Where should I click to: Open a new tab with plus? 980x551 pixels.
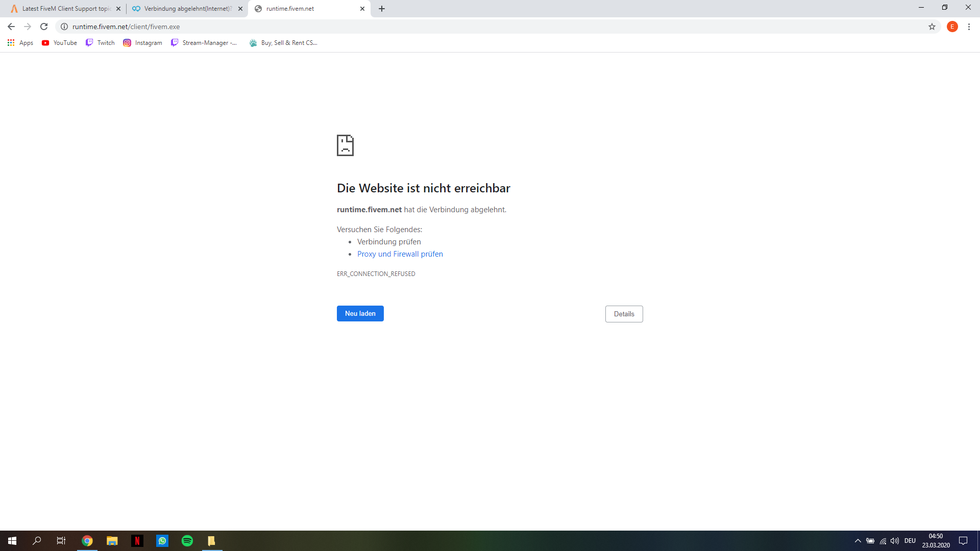(x=382, y=9)
